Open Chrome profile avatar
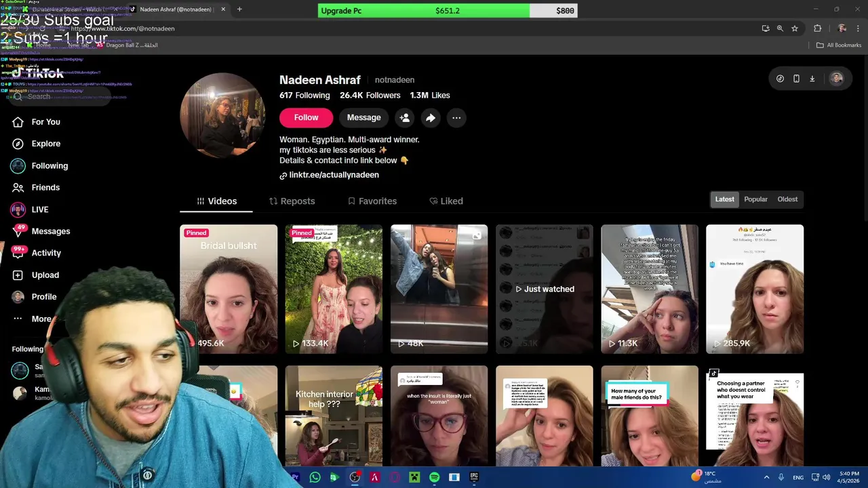This screenshot has height=488, width=868. pos(842,28)
